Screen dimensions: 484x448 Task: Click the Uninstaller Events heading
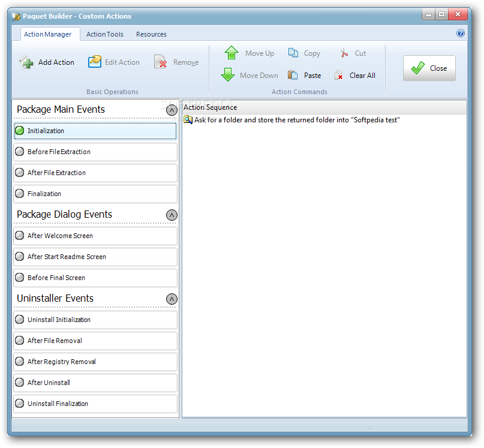coord(55,299)
